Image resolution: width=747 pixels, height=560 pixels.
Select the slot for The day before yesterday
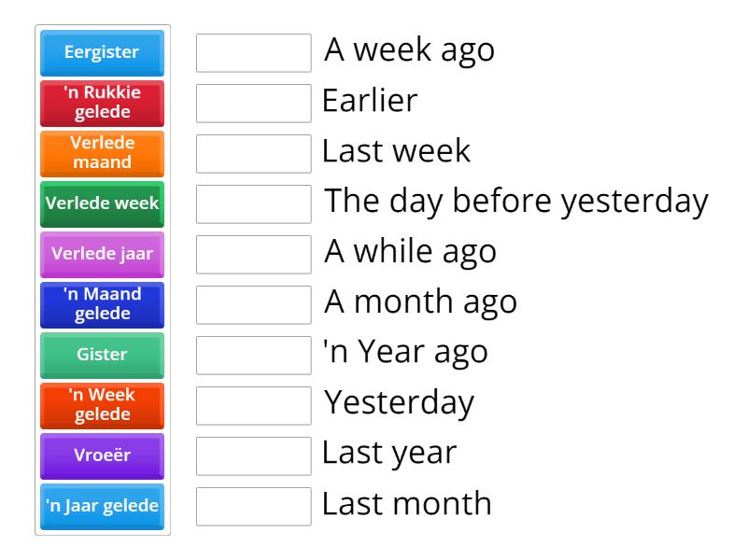(254, 204)
